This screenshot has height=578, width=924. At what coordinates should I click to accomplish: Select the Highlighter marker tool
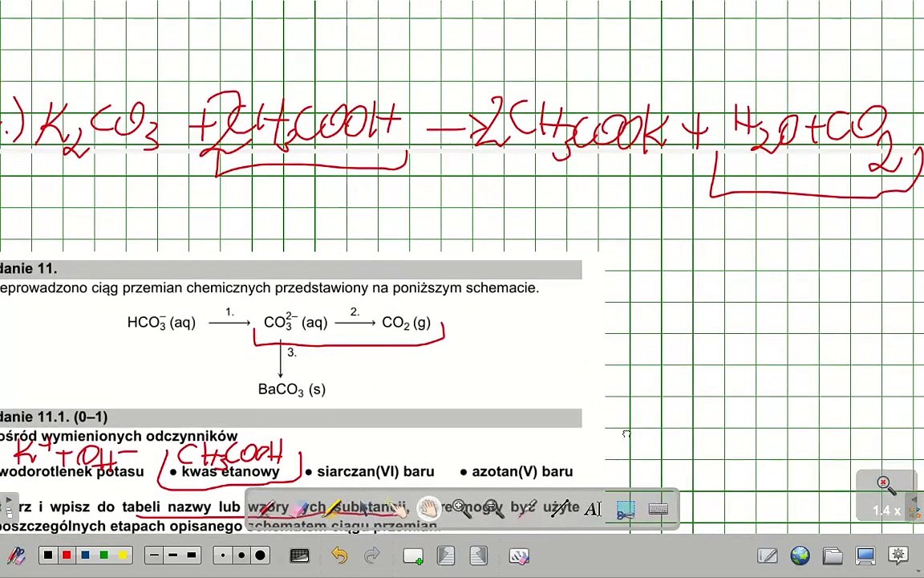332,508
